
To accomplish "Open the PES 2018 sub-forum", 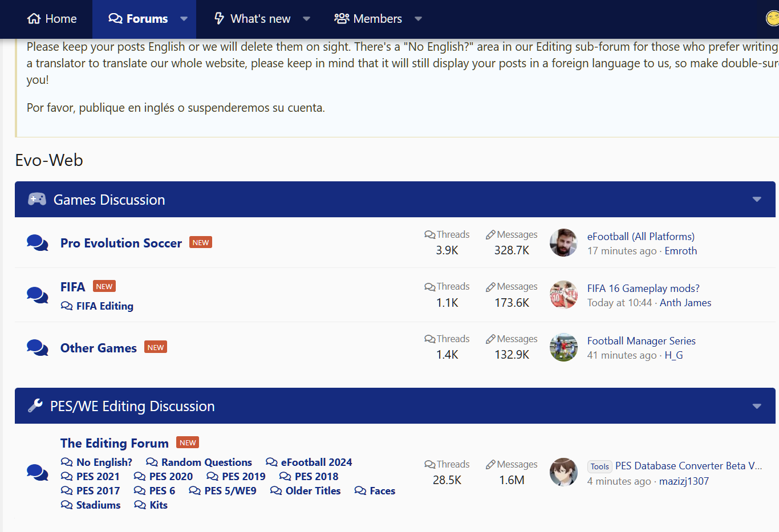I will [x=317, y=477].
